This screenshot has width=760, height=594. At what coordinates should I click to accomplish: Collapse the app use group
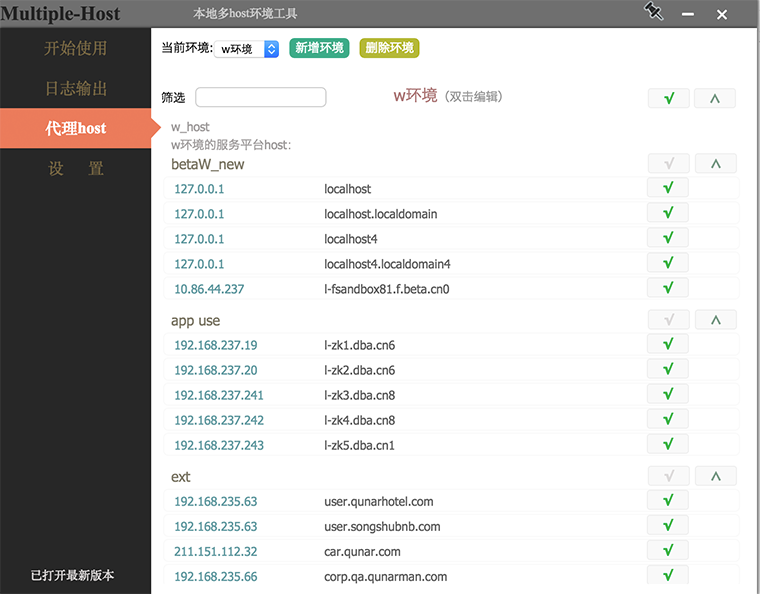coord(716,320)
